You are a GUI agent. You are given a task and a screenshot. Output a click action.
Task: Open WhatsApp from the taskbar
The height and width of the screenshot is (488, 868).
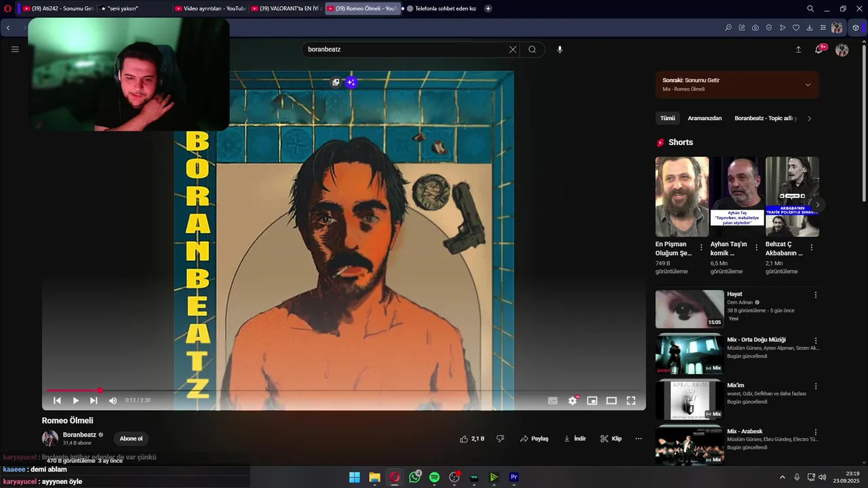(414, 477)
